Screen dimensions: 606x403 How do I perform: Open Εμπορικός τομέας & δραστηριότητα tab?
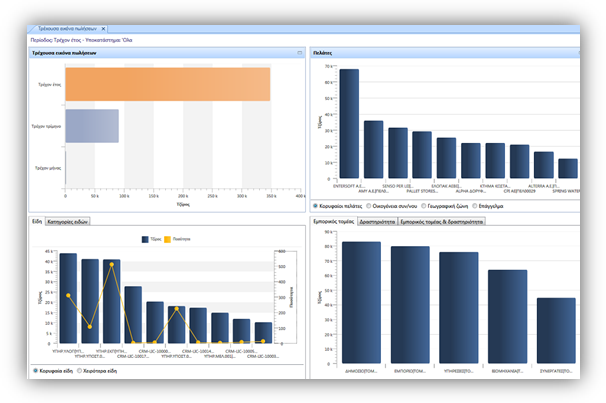tap(442, 222)
